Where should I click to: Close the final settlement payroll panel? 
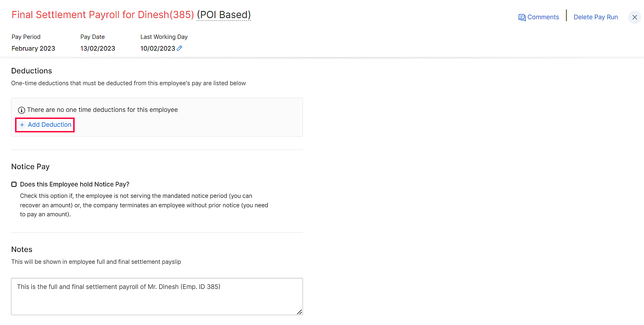[635, 17]
